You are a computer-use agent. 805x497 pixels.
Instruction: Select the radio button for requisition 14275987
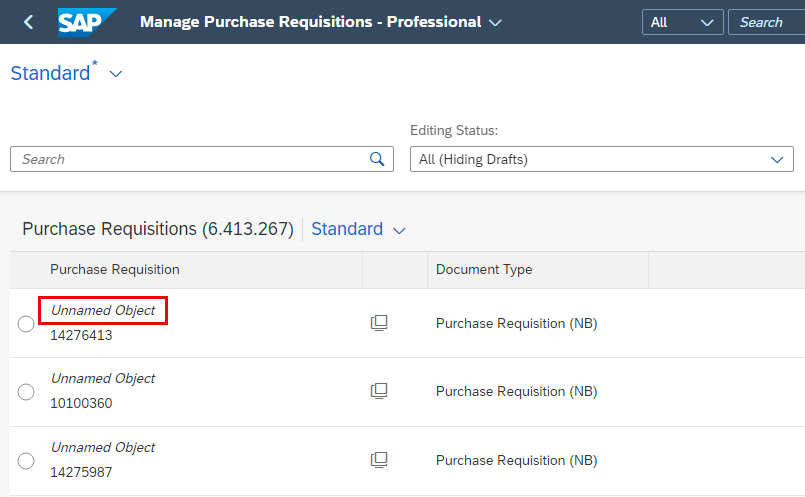click(x=26, y=461)
